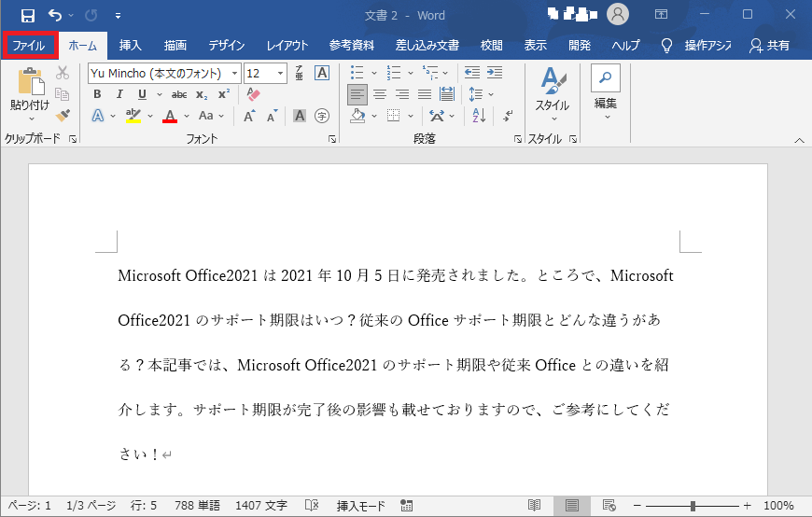The height and width of the screenshot is (517, 812).
Task: Toggle subscript formatting
Action: coord(202,94)
